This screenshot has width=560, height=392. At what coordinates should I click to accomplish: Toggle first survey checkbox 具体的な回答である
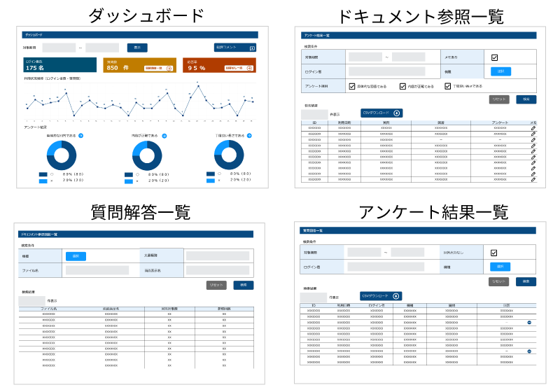pos(352,87)
